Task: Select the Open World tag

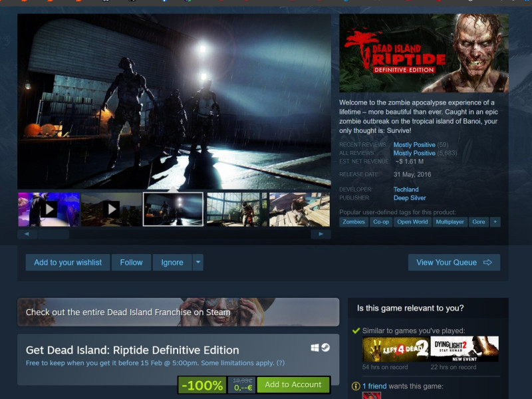Action: pos(412,222)
